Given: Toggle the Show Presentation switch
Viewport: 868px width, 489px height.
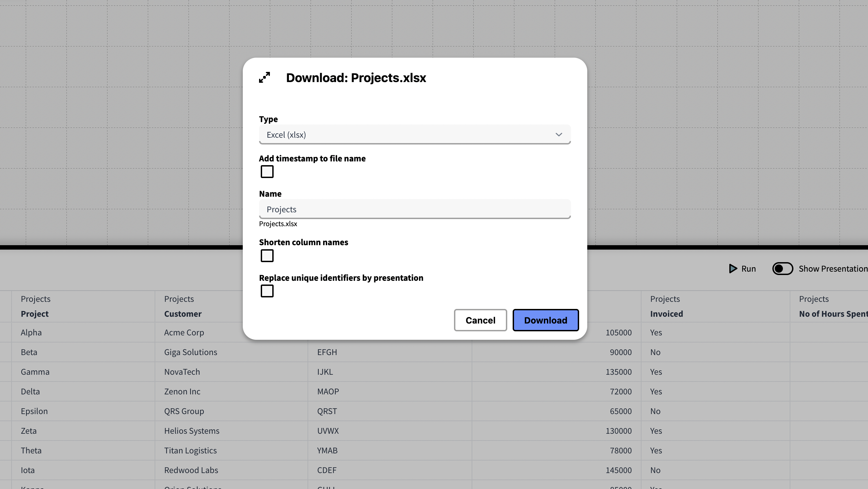Looking at the screenshot, I should 783,269.
